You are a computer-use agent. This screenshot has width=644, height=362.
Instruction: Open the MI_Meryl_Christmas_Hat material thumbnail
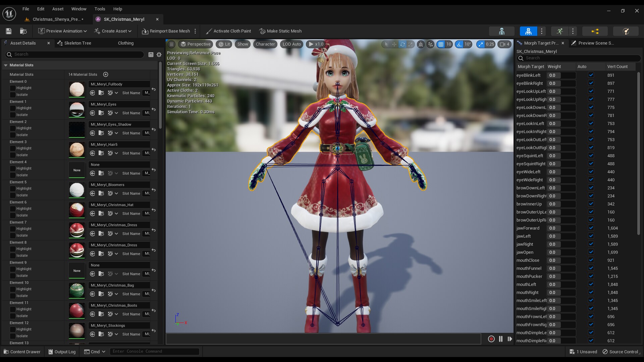click(x=77, y=210)
